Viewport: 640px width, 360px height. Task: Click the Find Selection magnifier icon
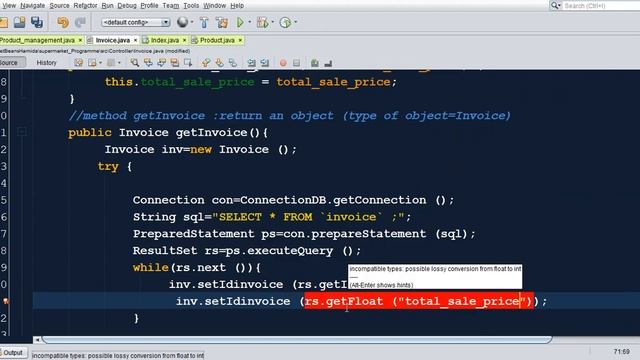(135, 62)
